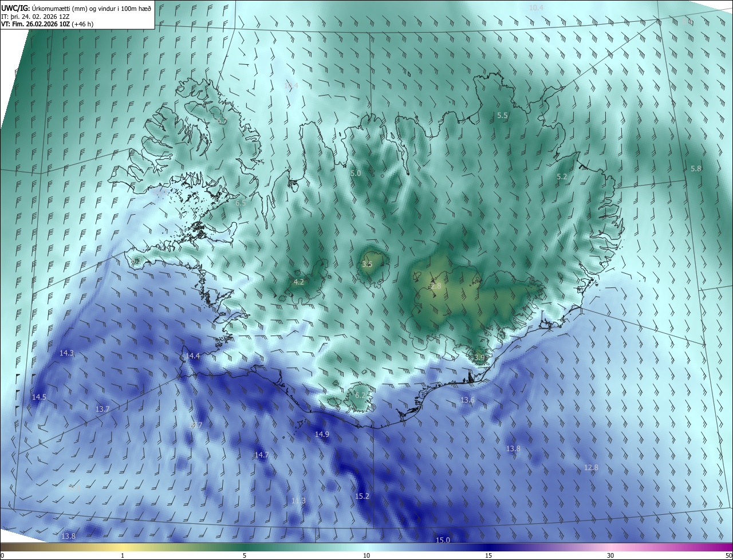Click the 3.5 value label
This screenshot has height=560, width=733.
click(x=367, y=264)
